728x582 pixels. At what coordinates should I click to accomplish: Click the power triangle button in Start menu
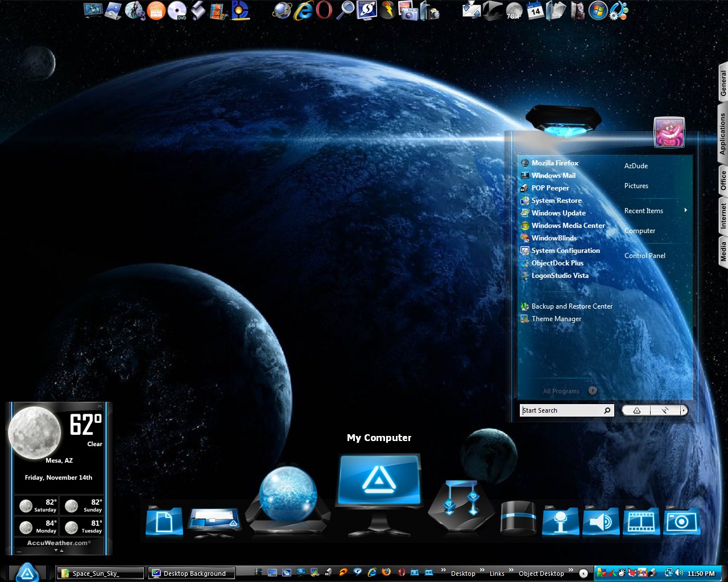click(x=637, y=410)
